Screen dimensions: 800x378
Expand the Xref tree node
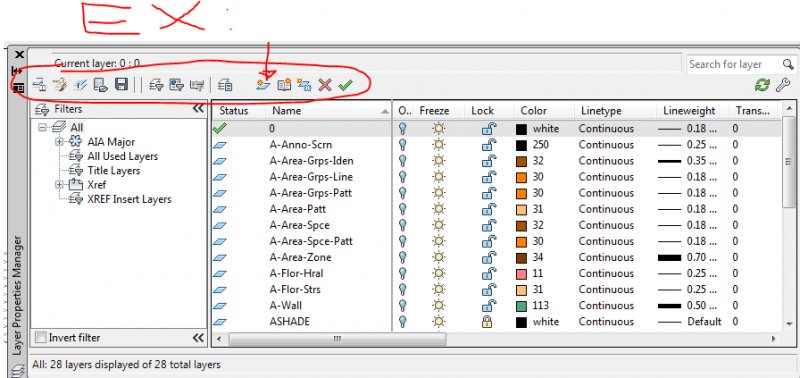click(x=60, y=184)
